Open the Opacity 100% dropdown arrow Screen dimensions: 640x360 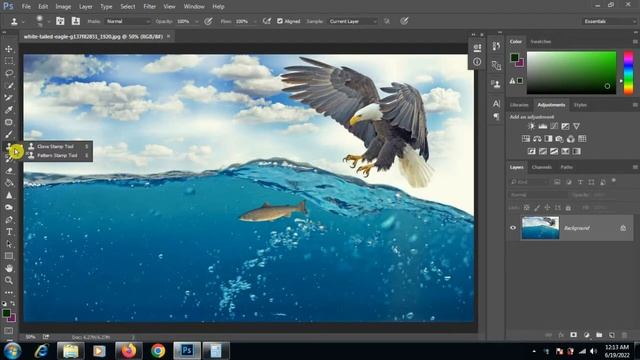(x=197, y=21)
